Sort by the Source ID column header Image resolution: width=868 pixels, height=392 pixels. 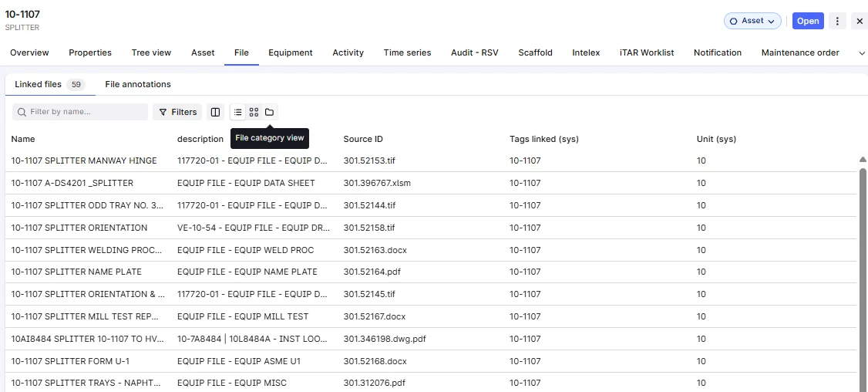[363, 140]
